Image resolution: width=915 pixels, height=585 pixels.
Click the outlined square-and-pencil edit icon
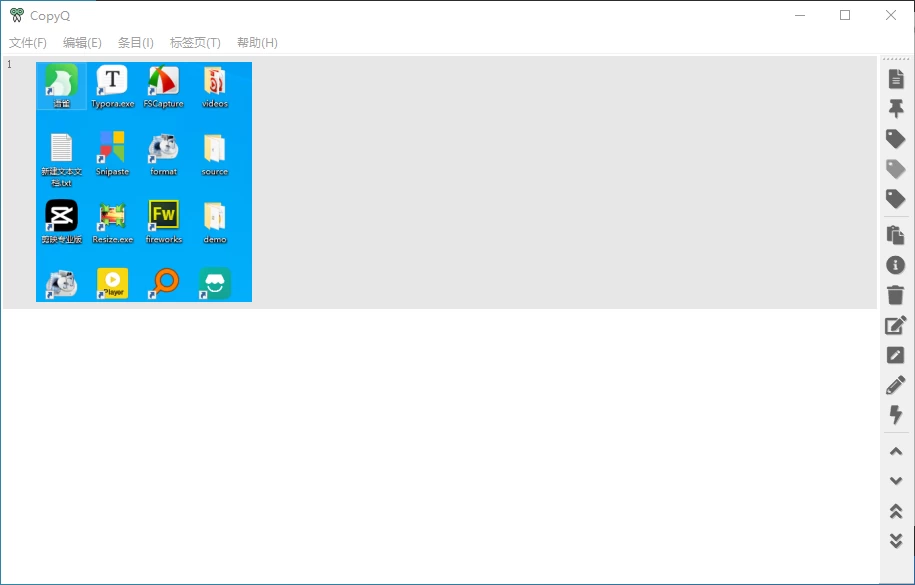896,325
